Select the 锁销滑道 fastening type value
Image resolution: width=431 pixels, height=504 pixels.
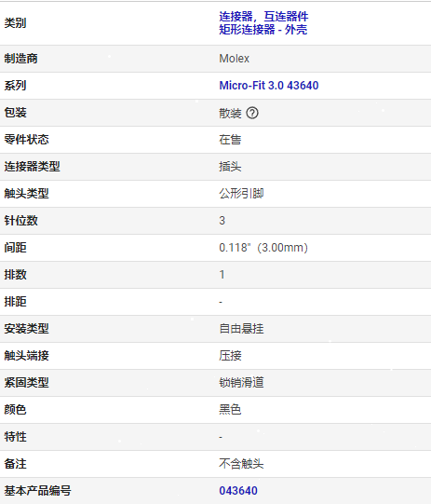(x=241, y=383)
